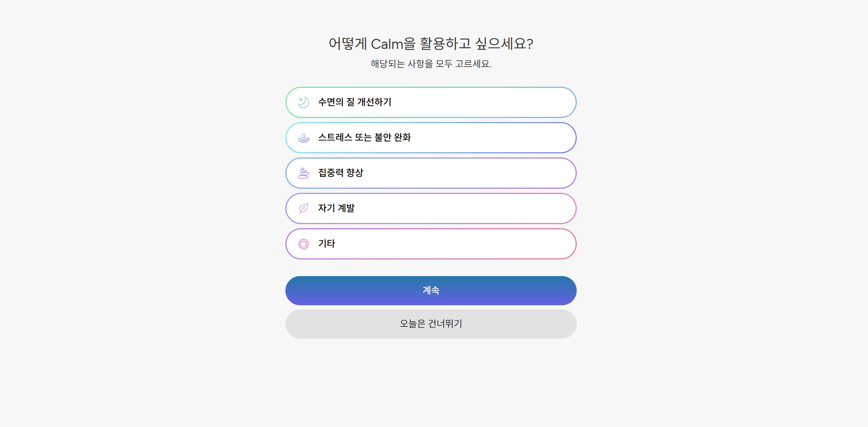Click the heading 어떻게 Calm을 활용하고 싶으세요?
The height and width of the screenshot is (427, 868).
pyautogui.click(x=431, y=44)
